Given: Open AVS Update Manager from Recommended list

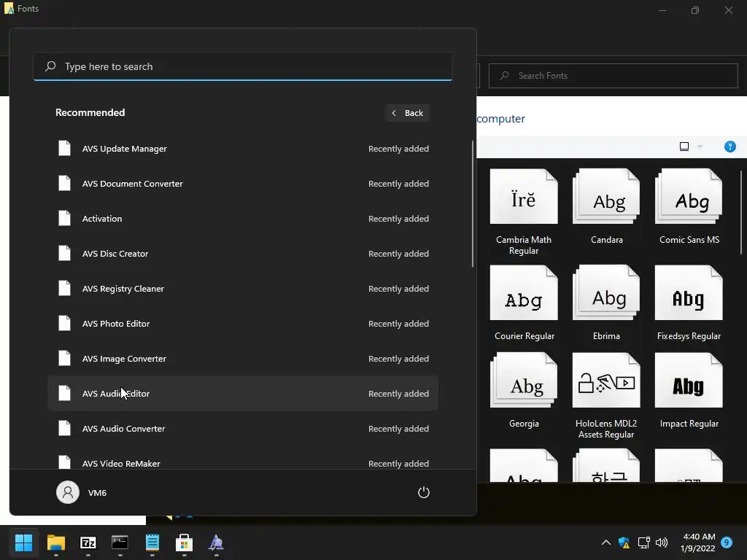Looking at the screenshot, I should pyautogui.click(x=243, y=149).
